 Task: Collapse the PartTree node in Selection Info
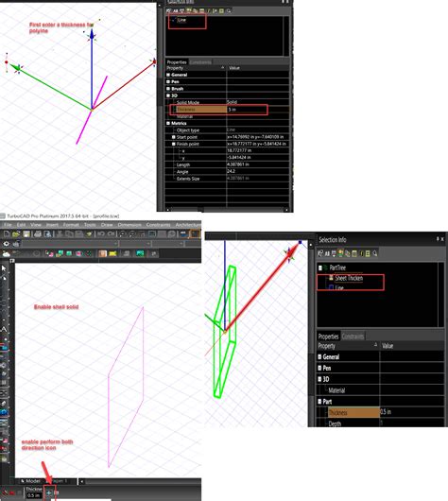coord(320,268)
